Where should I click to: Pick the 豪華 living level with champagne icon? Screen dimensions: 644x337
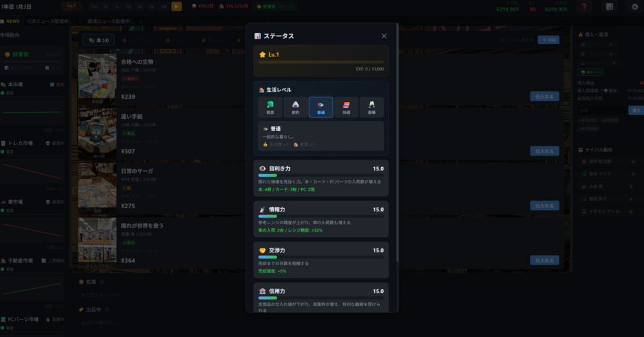click(x=372, y=107)
